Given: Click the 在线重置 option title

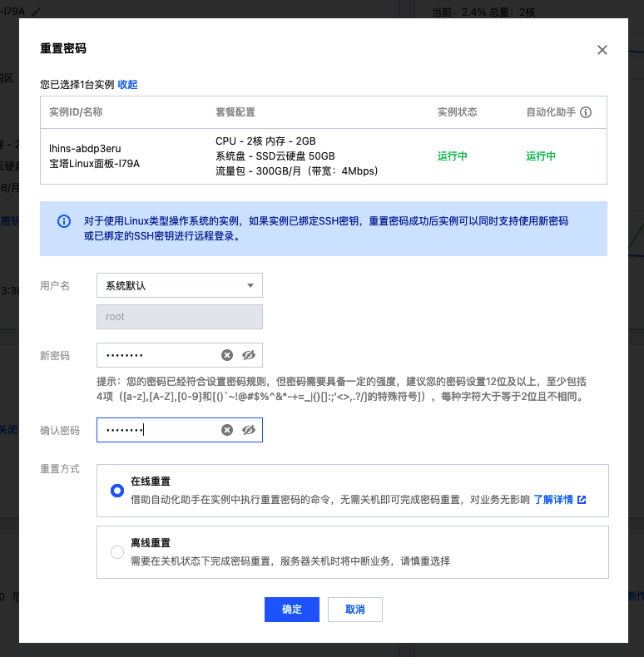Looking at the screenshot, I should tap(151, 482).
